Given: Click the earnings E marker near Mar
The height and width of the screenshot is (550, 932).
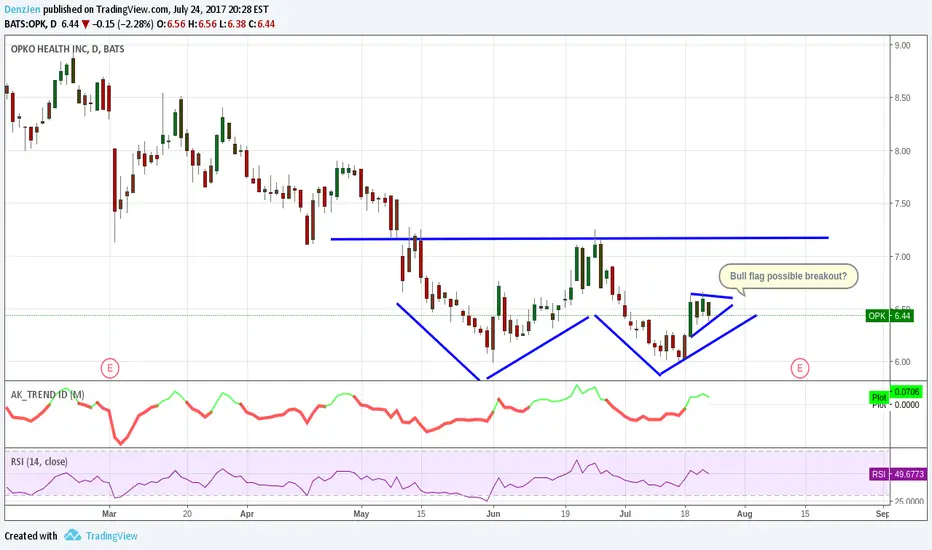Looking at the screenshot, I should (x=110, y=368).
